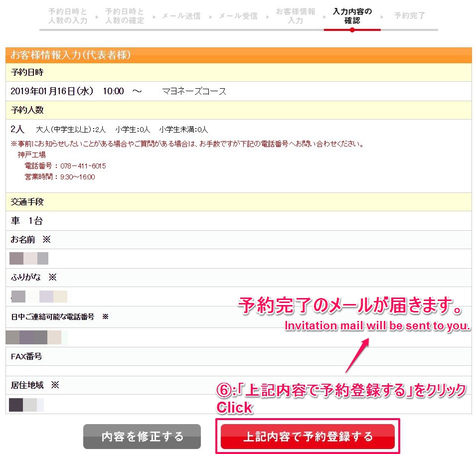Screen dimensions: 476x454
Task: Click the 小学生:0人 text
Action: [x=133, y=130]
